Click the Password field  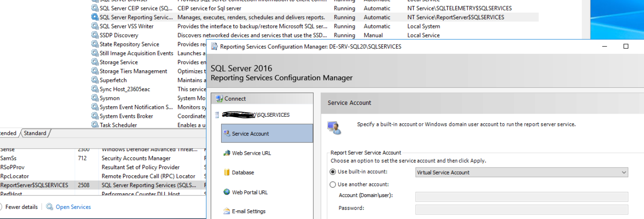(521, 209)
